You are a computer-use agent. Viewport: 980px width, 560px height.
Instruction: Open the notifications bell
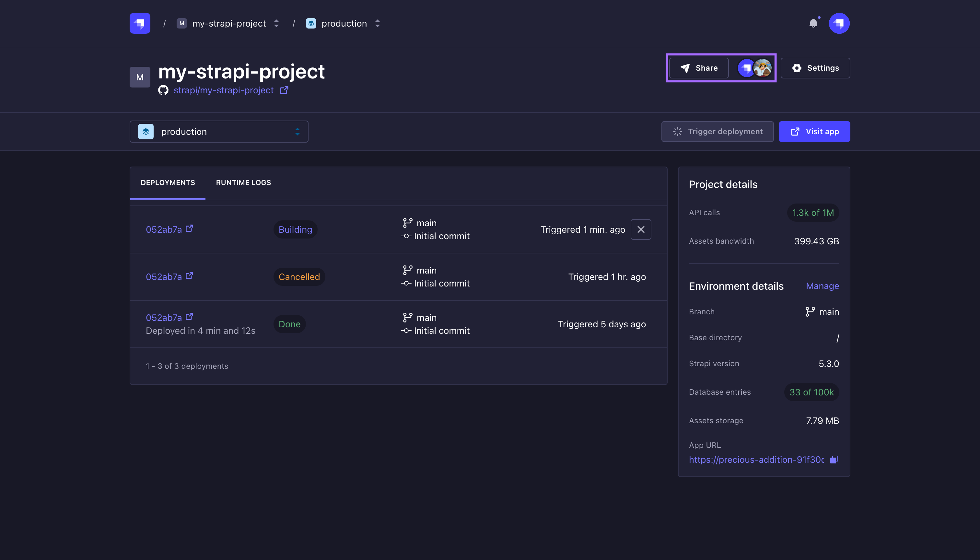click(813, 23)
